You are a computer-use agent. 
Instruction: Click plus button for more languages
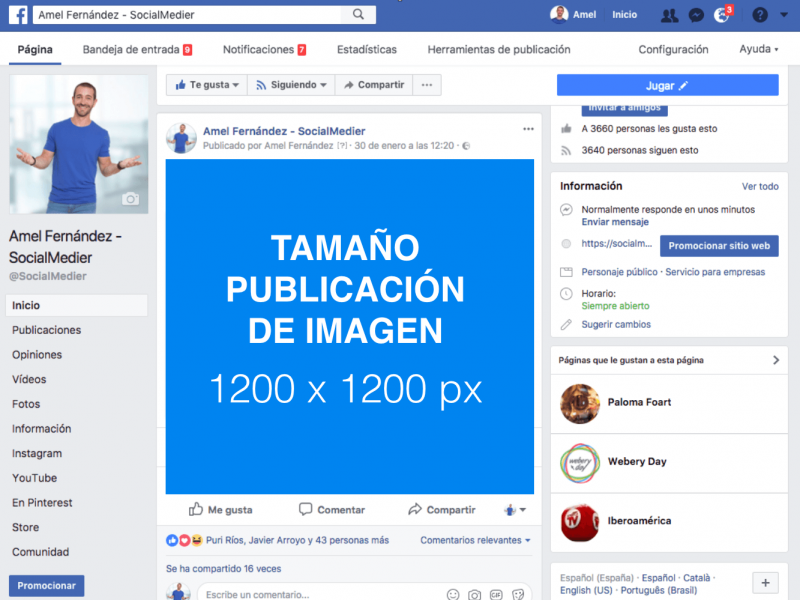point(765,583)
